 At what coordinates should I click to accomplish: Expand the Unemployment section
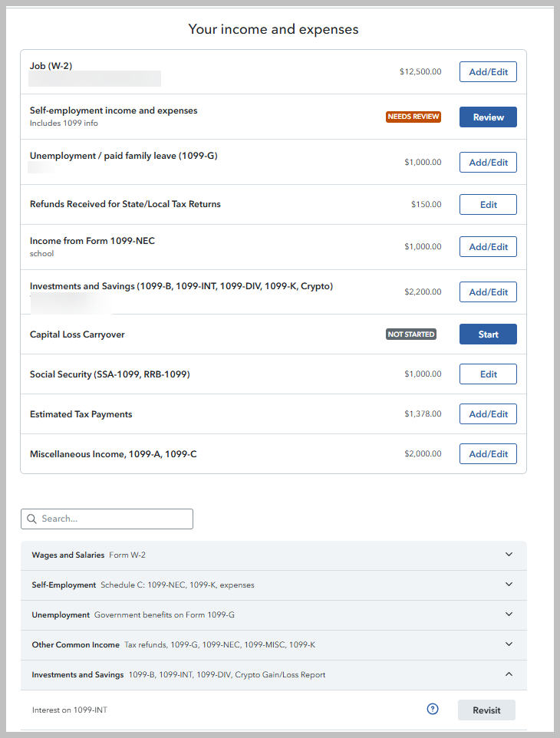click(509, 614)
